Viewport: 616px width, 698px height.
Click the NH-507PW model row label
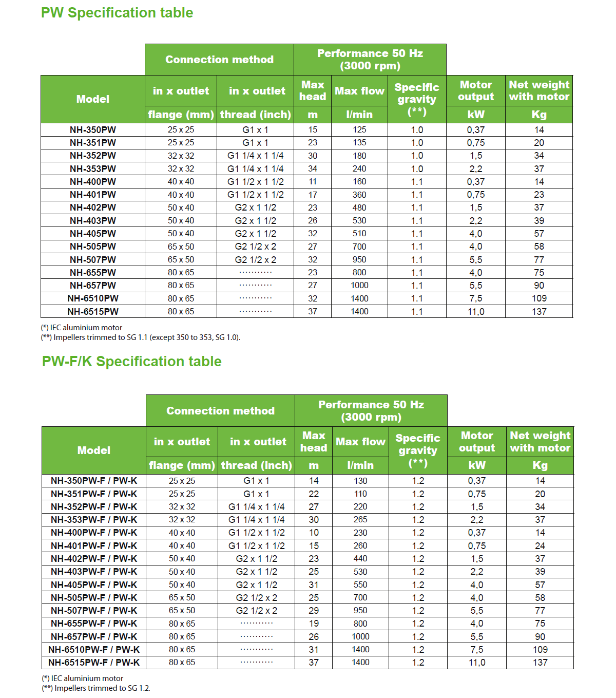(93, 260)
